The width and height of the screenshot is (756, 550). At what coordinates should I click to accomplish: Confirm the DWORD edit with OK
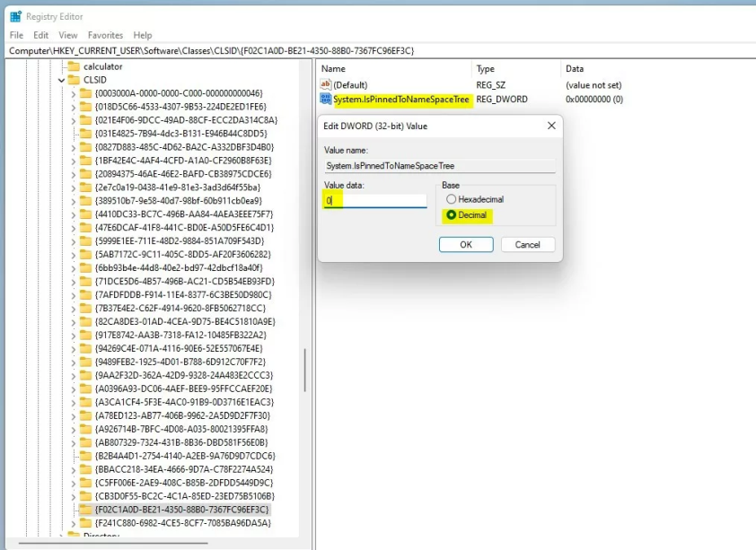pos(466,245)
